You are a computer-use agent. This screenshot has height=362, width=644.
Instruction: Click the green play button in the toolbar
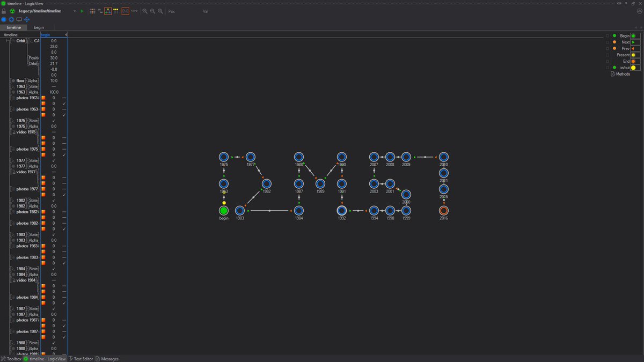click(x=82, y=11)
